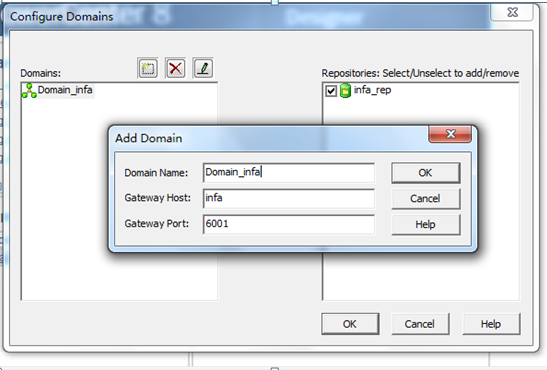Uncheck the infa_rep repository checkbox
Viewport: 547px width, 370px height.
click(331, 91)
